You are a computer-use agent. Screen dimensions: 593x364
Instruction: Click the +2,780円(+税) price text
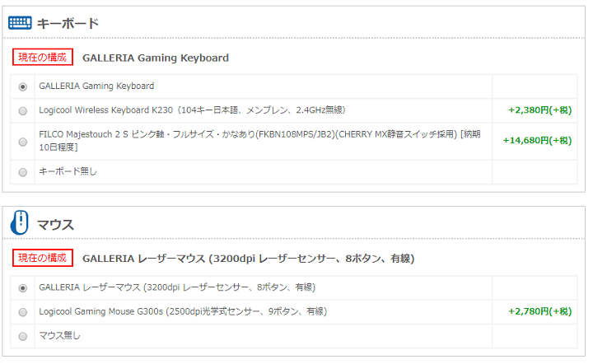pos(540,311)
